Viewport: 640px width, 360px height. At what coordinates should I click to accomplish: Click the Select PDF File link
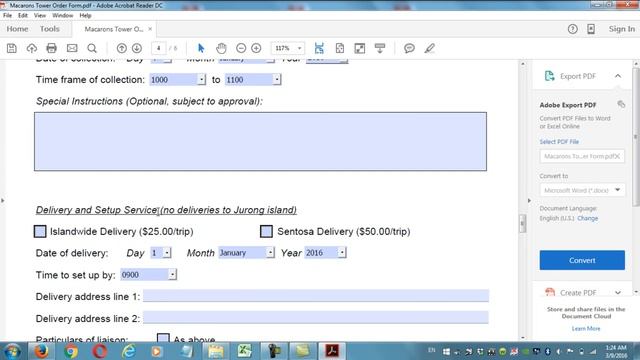(559, 142)
